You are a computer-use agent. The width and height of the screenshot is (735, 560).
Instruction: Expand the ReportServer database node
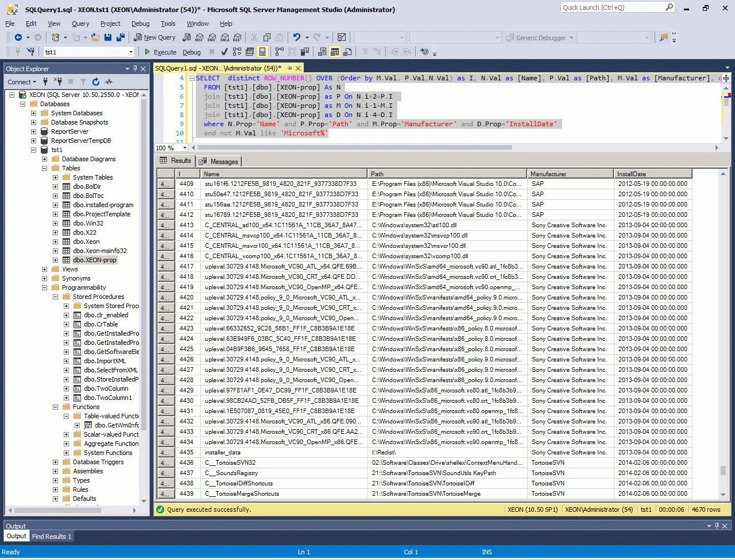click(34, 131)
